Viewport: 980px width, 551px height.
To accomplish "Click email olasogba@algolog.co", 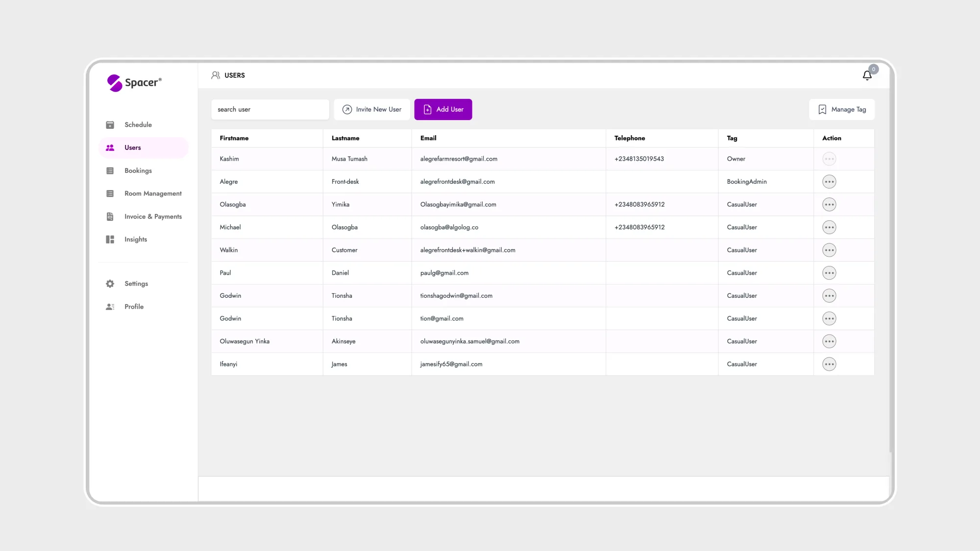I will [x=449, y=227].
